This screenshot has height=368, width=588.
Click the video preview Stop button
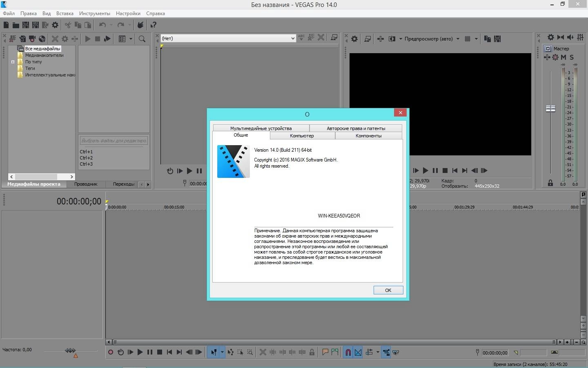[445, 171]
